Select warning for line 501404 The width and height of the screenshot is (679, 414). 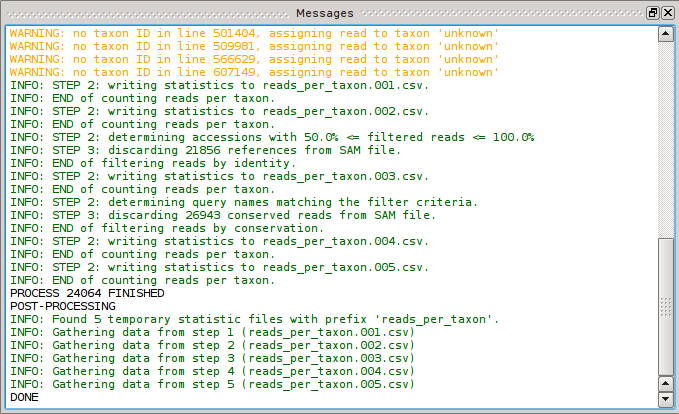(x=254, y=33)
